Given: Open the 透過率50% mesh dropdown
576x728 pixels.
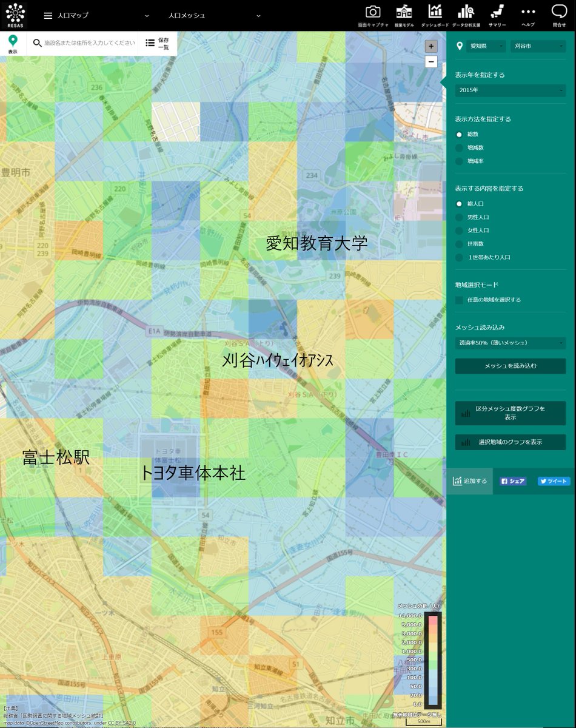Looking at the screenshot, I should click(x=511, y=343).
